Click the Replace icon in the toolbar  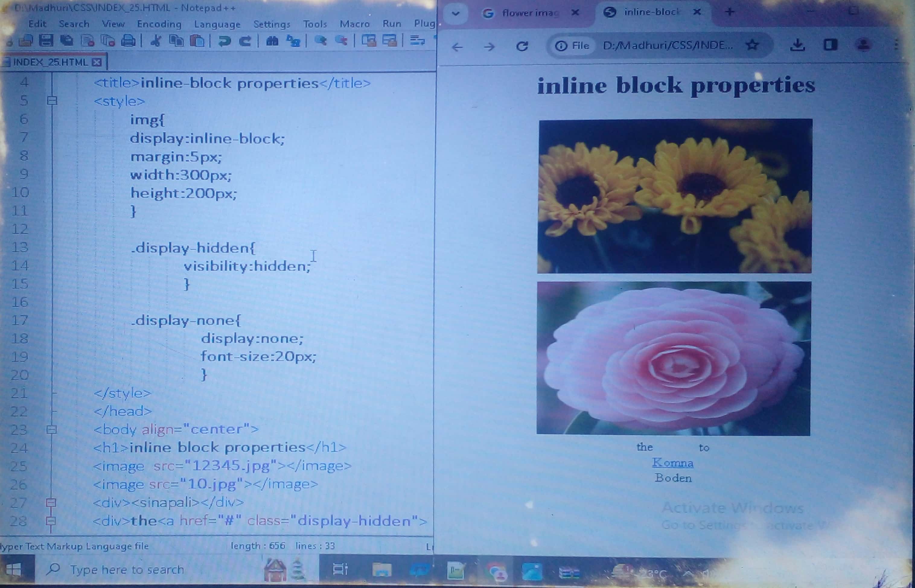pos(293,40)
